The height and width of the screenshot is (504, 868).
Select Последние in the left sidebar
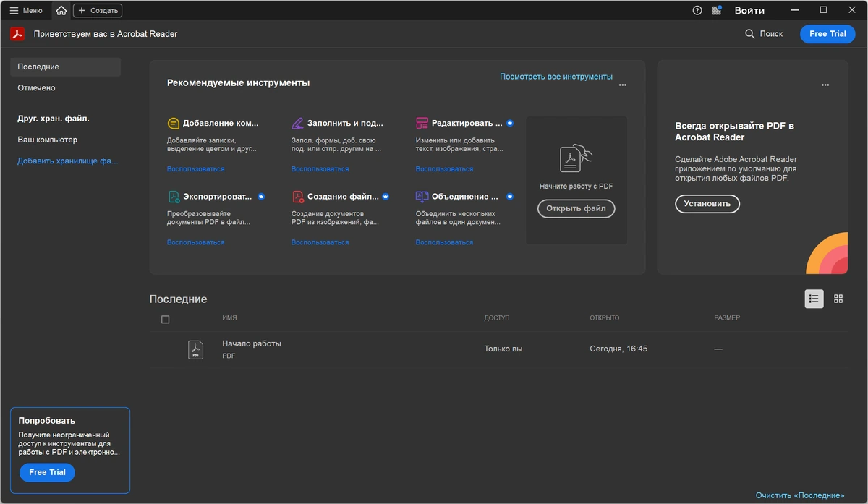(65, 67)
